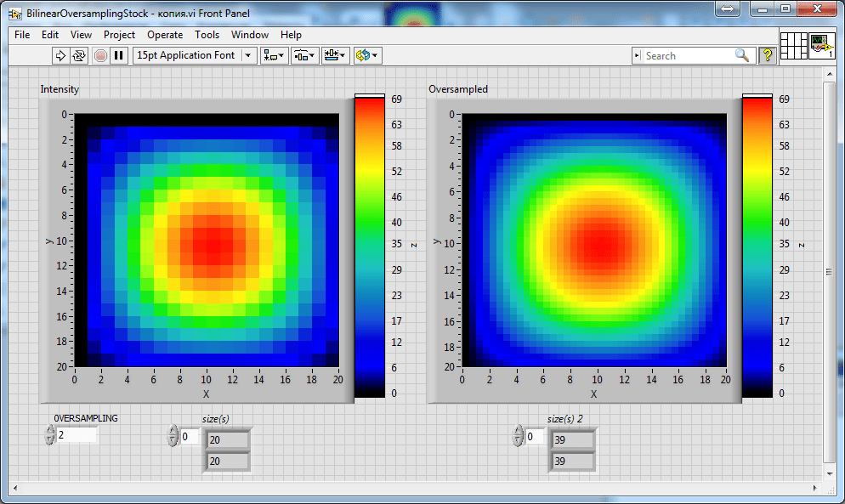Click the Pause button in the toolbar

(118, 55)
